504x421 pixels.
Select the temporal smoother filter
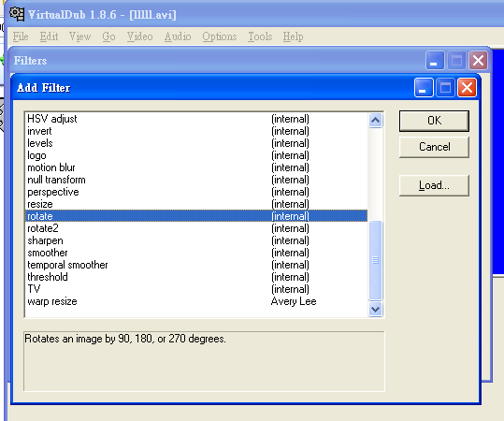pos(196,265)
